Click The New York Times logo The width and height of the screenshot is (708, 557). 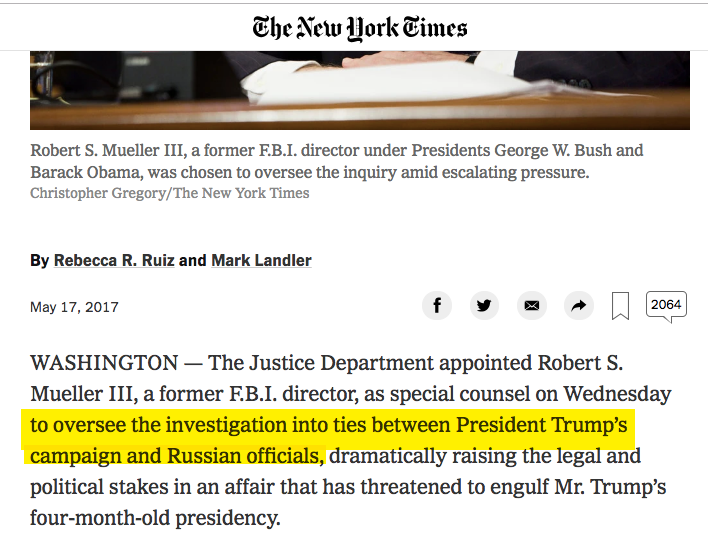click(359, 27)
